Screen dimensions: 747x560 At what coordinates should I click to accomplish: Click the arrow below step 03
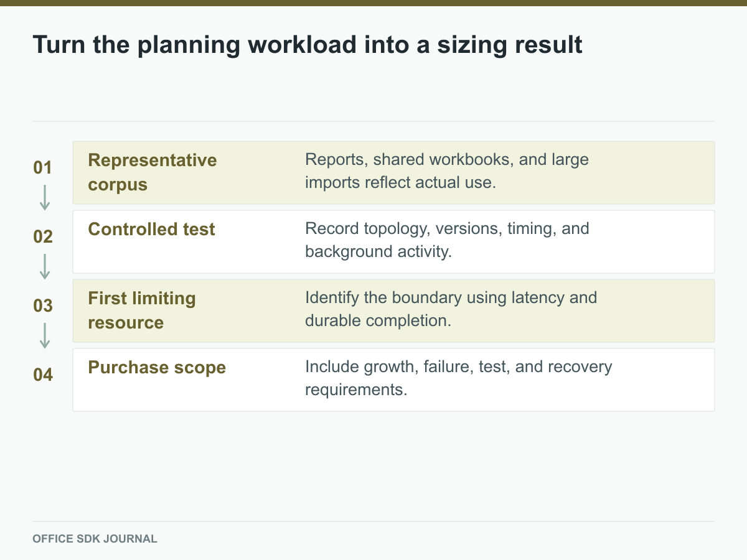coord(44,335)
